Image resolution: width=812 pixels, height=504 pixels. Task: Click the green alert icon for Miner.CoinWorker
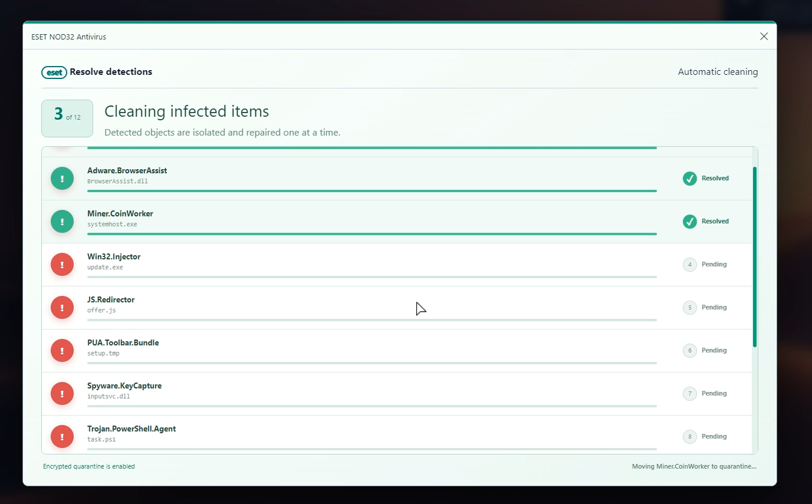tap(63, 222)
